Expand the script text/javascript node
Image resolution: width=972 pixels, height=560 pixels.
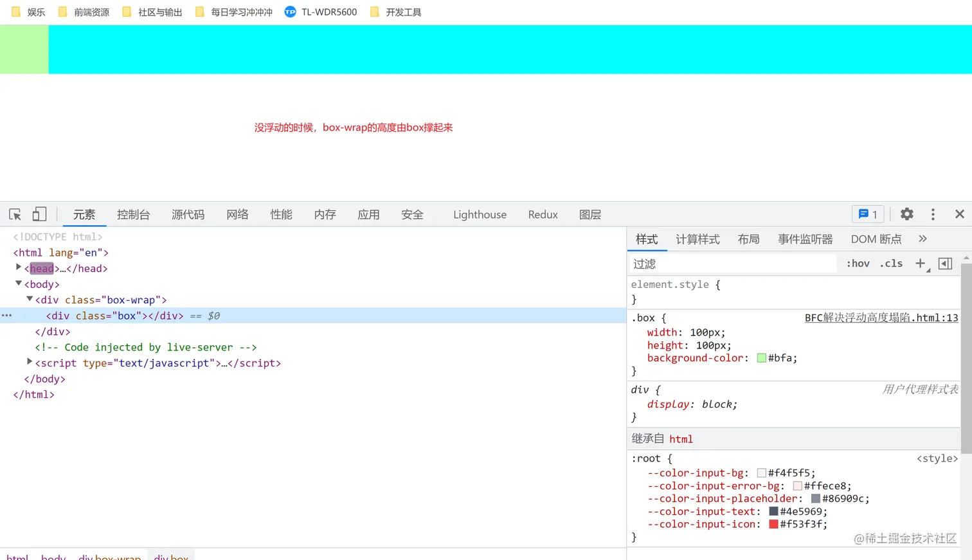30,362
